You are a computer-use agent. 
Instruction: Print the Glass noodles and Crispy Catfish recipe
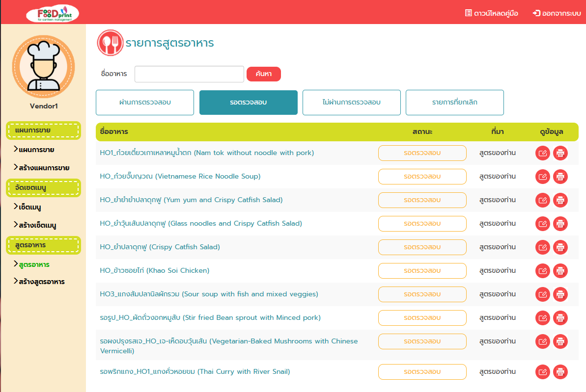pyautogui.click(x=560, y=224)
